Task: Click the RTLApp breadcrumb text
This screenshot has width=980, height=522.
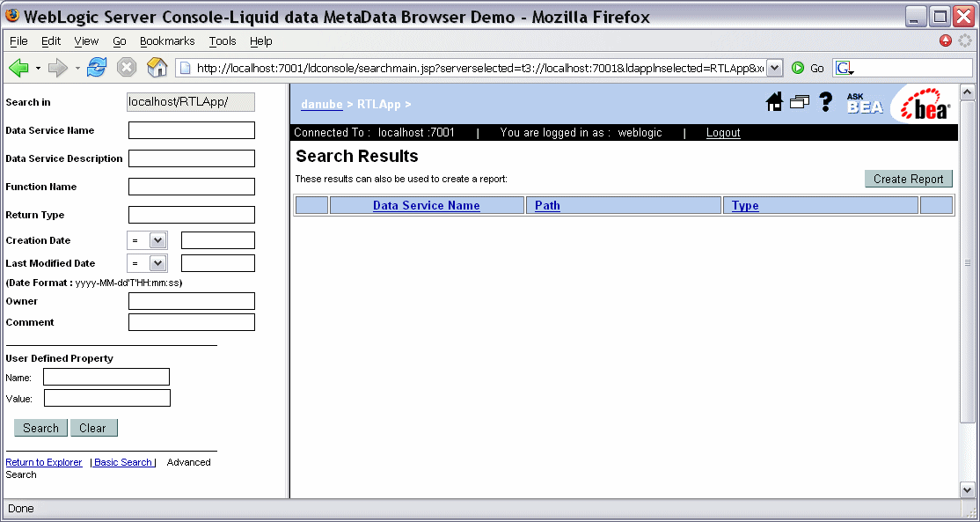Action: tap(379, 105)
